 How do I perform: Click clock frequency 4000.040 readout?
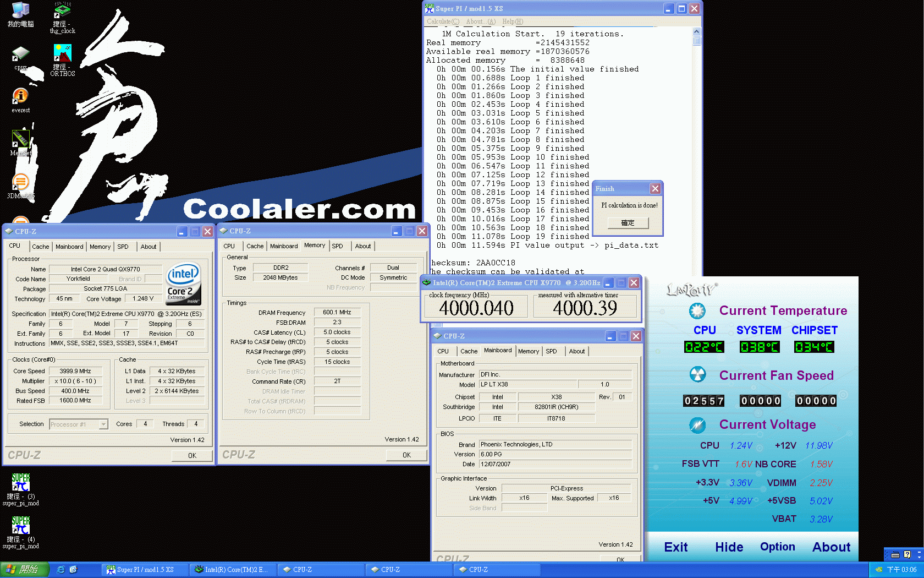pos(476,308)
